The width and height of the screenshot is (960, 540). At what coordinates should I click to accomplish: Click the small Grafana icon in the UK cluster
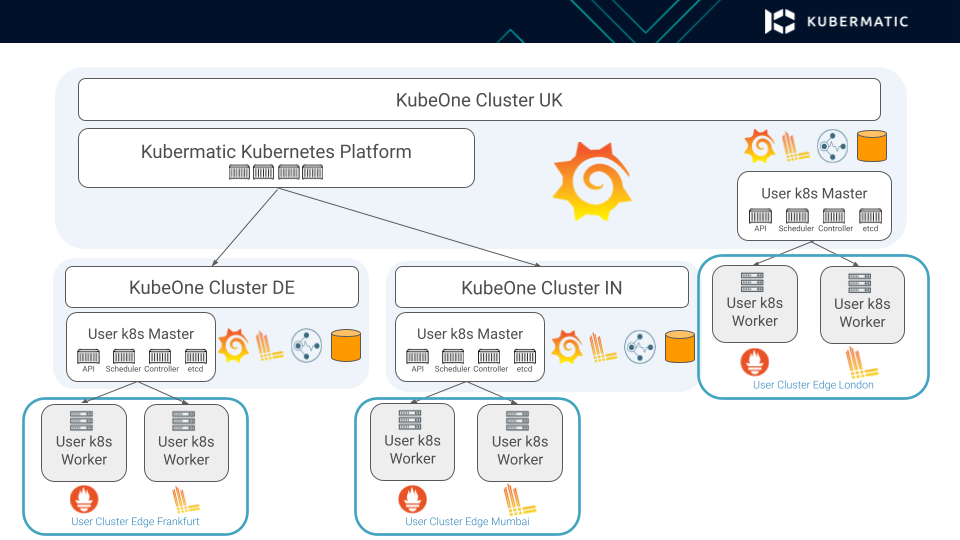click(x=759, y=147)
